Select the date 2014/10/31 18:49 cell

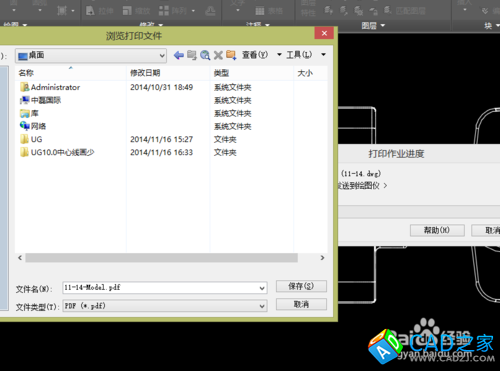coord(162,87)
